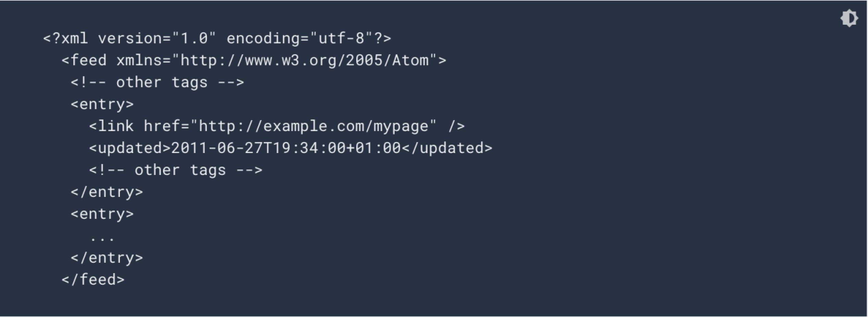Click the first opening entry tag

click(x=102, y=105)
